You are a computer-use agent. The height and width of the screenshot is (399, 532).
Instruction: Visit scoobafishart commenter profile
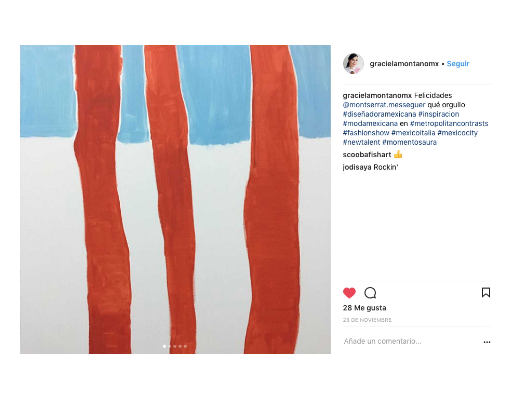coord(367,155)
